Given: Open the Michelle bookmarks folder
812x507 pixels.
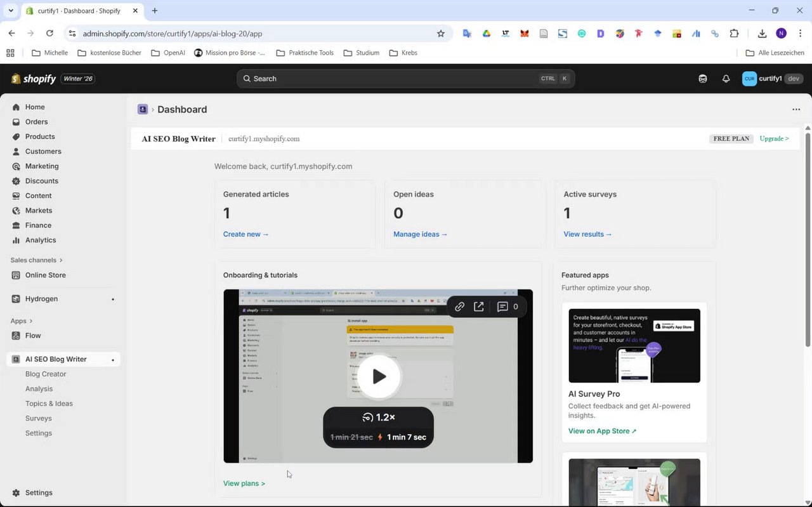Looking at the screenshot, I should click(49, 53).
